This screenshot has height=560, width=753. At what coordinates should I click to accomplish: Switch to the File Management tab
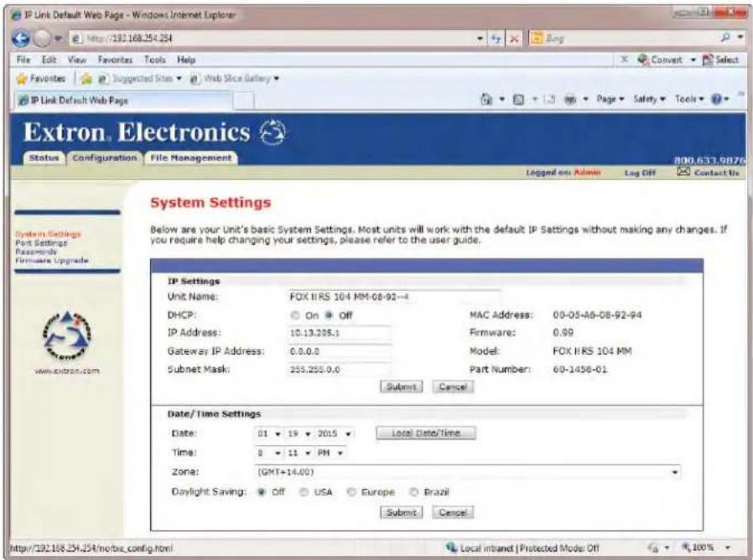[x=190, y=158]
